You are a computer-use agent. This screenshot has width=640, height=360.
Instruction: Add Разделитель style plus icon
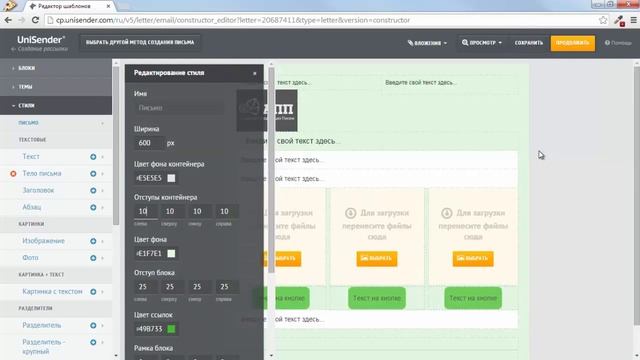pyautogui.click(x=93, y=325)
